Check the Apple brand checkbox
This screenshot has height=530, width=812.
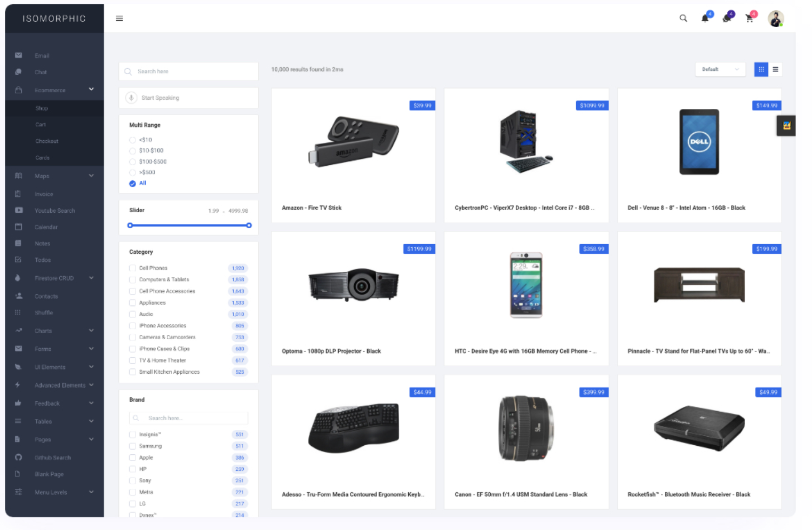pos(132,458)
